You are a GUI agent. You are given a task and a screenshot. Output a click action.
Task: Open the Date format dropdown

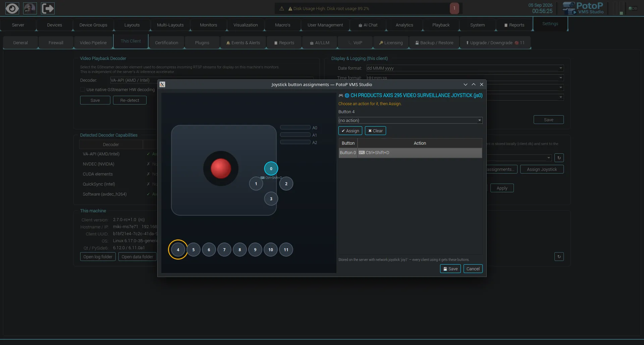tap(465, 68)
